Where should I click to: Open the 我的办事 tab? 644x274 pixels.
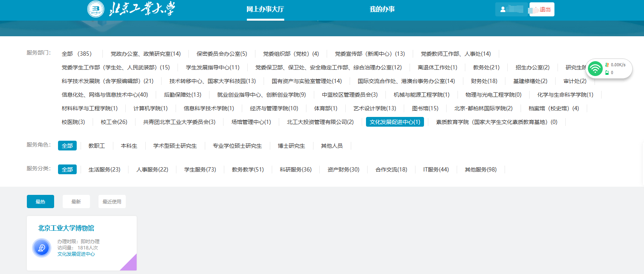tap(382, 9)
